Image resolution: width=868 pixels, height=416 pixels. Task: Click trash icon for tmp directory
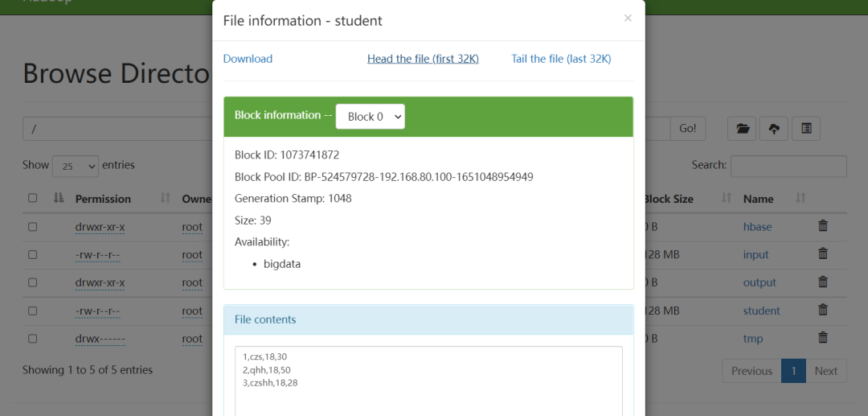coord(823,339)
